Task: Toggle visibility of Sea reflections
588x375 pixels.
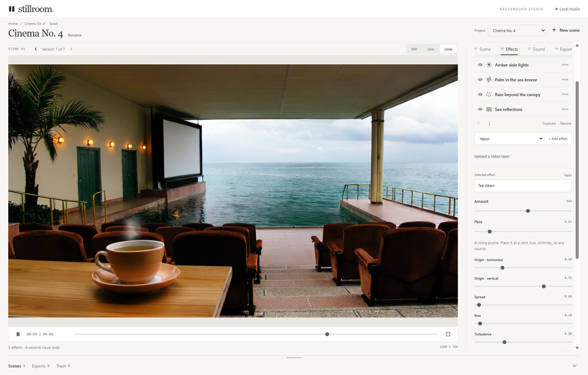Action: pyautogui.click(x=480, y=109)
